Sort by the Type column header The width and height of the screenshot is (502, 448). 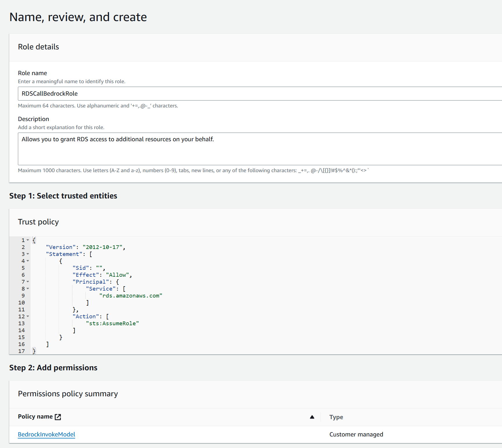pos(336,417)
